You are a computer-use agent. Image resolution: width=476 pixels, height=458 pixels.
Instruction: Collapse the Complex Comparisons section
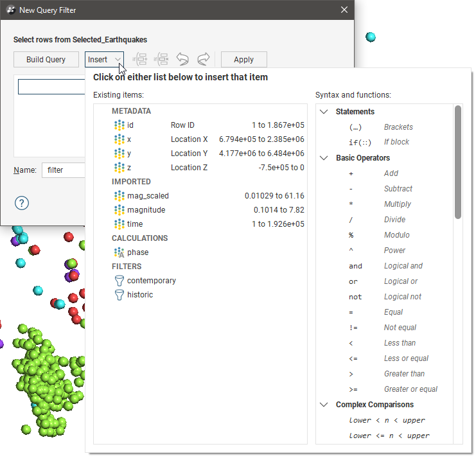pyautogui.click(x=324, y=405)
